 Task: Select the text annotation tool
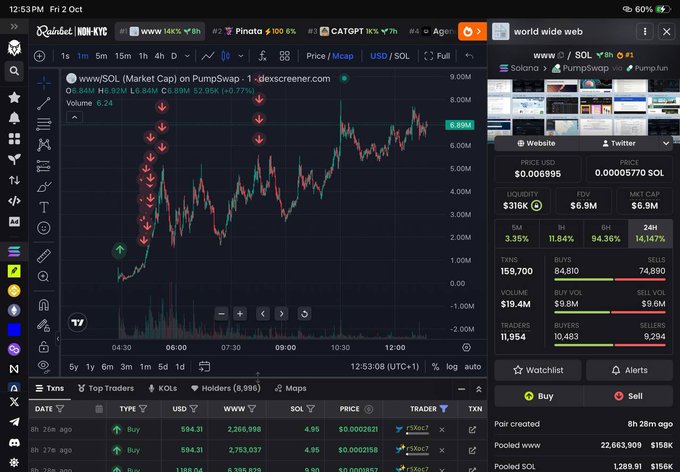click(x=44, y=207)
